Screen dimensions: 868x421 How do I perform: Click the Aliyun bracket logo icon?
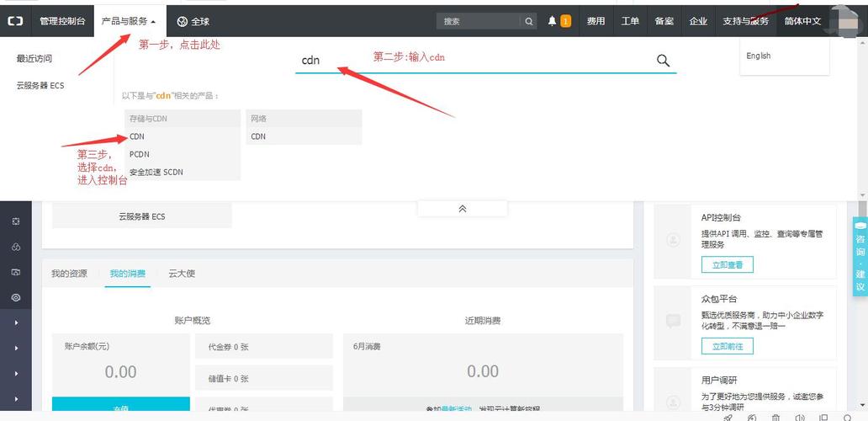point(15,22)
